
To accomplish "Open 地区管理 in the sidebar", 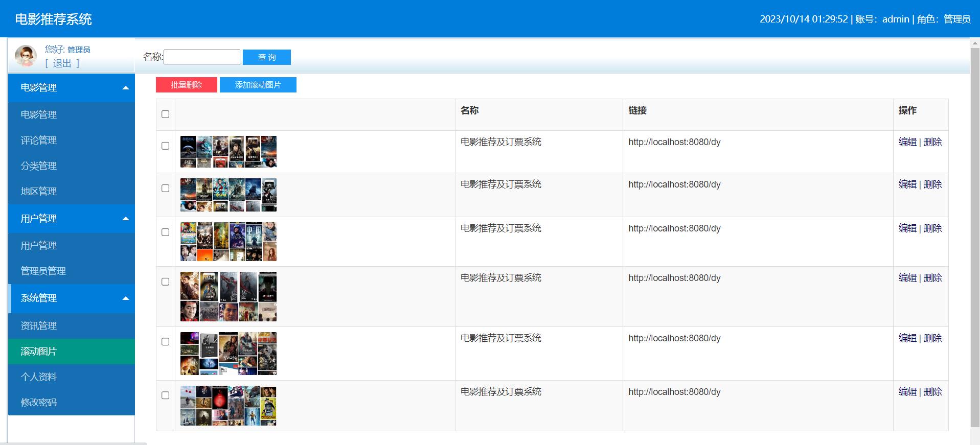I will (x=72, y=191).
